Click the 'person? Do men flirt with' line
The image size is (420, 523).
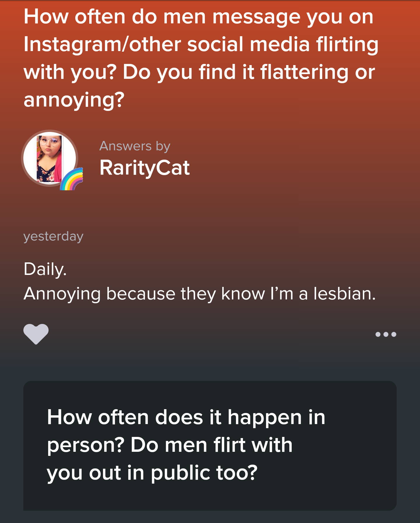point(170,445)
